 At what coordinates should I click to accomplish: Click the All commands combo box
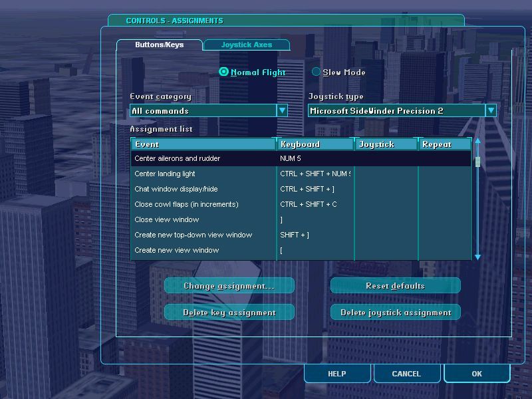pyautogui.click(x=203, y=110)
